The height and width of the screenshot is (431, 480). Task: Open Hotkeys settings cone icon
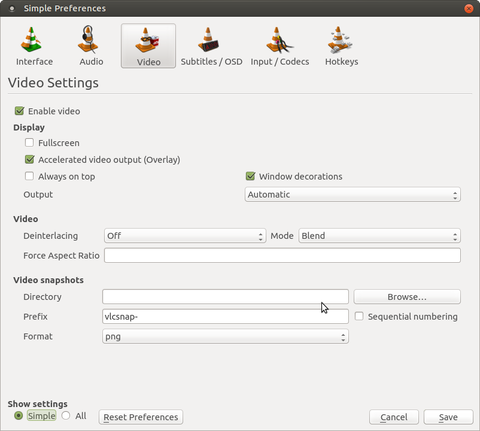click(339, 40)
